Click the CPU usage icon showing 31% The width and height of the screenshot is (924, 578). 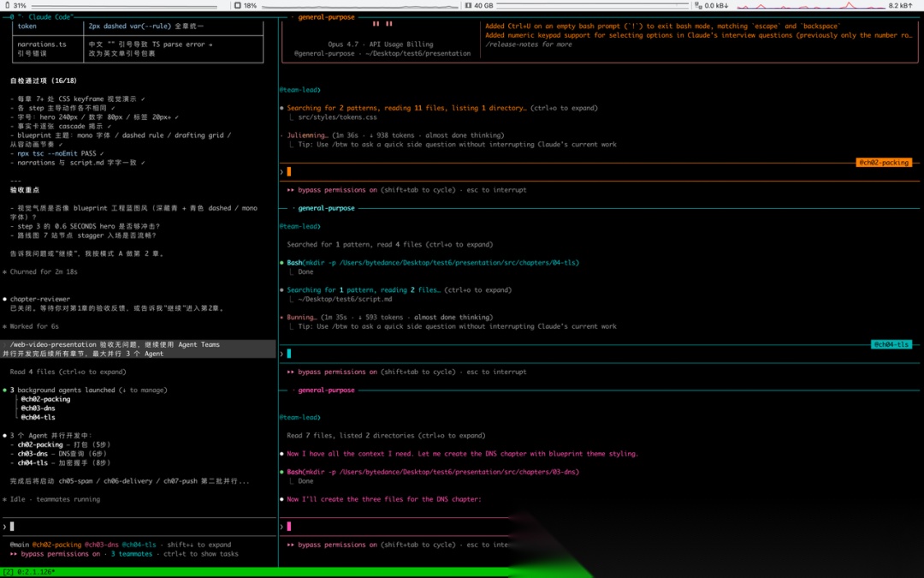click(6, 5)
